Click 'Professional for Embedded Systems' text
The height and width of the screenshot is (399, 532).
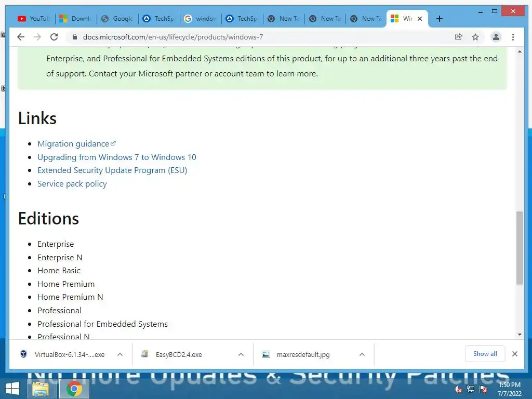pos(102,324)
